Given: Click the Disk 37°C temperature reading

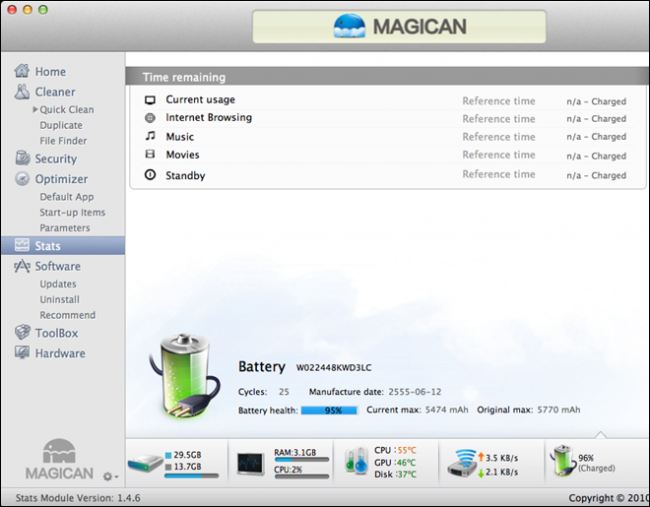Looking at the screenshot, I should click(395, 474).
